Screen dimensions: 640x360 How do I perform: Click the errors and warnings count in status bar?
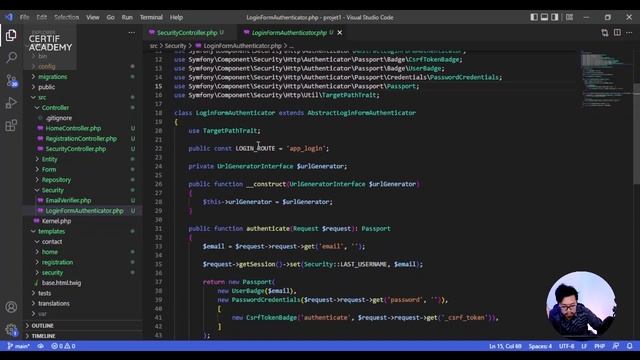[x=63, y=346]
